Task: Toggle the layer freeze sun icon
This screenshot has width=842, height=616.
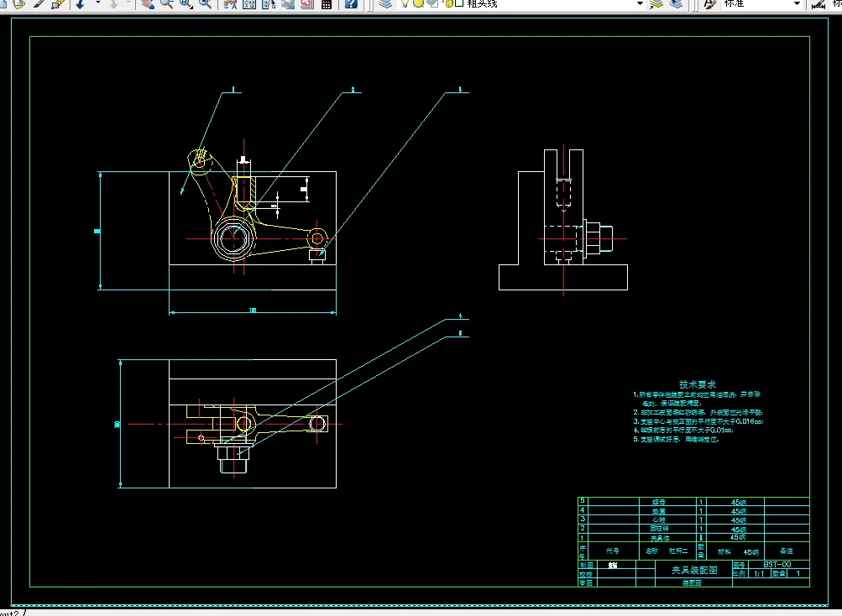Action: (418, 3)
